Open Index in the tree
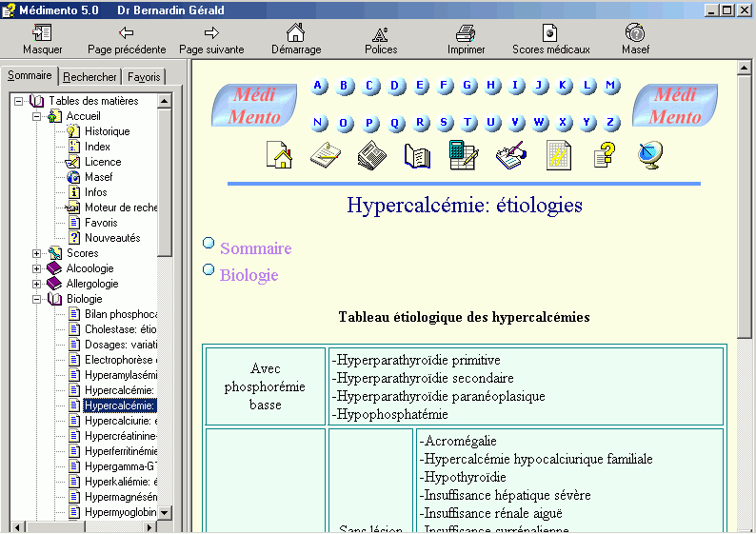756x534 pixels. (97, 147)
